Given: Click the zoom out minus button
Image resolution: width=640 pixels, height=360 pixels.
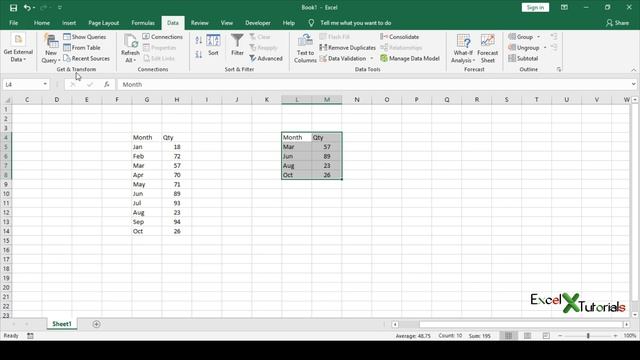Looking at the screenshot, I should tap(560, 336).
